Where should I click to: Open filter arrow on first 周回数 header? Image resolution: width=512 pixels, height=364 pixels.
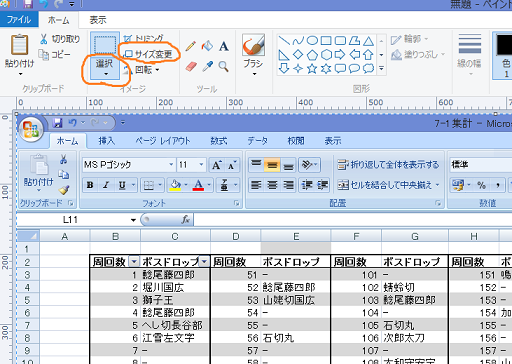coord(134,262)
